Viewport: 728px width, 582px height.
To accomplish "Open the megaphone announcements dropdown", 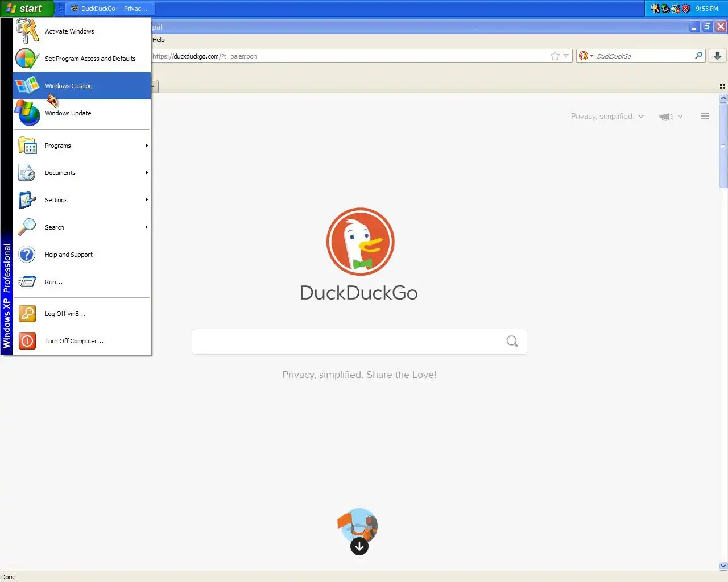I will coord(671,116).
